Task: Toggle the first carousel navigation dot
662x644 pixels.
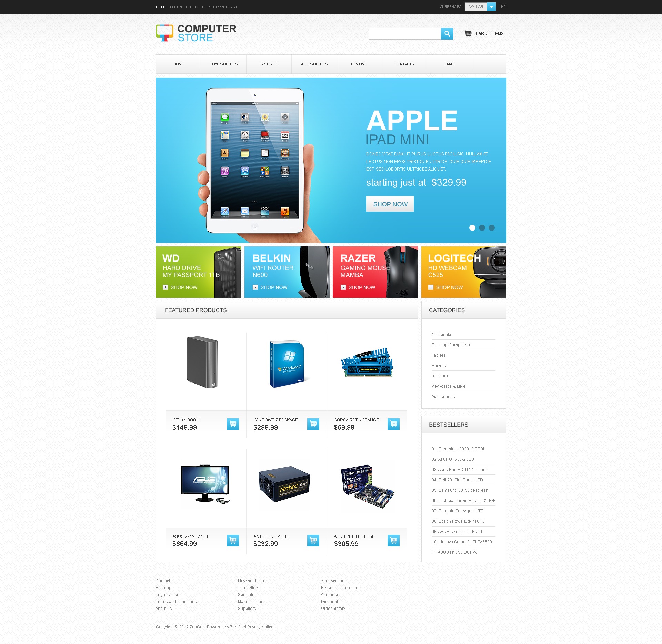Action: coord(473,227)
